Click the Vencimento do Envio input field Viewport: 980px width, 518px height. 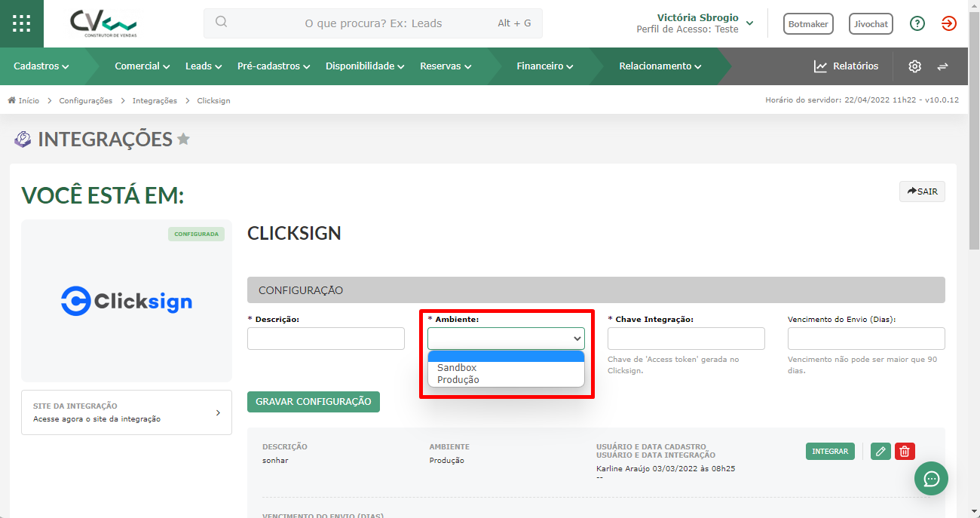(x=866, y=339)
